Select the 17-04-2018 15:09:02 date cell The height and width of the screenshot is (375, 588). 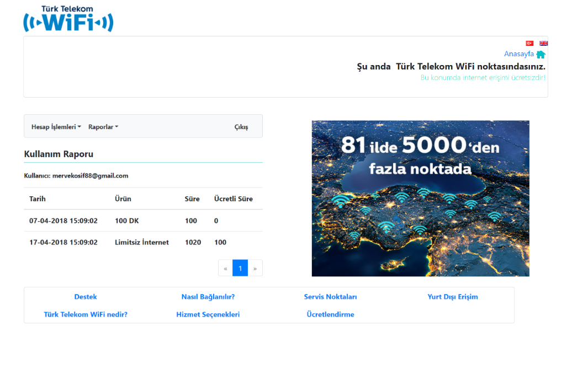tap(63, 243)
